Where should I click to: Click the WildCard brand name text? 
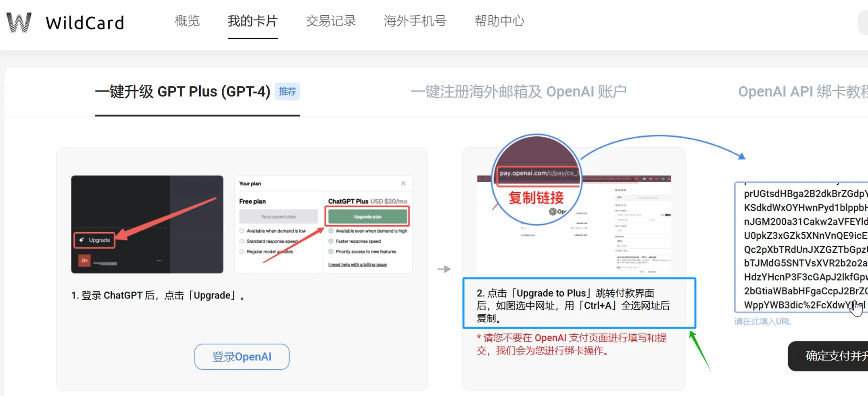[x=85, y=23]
